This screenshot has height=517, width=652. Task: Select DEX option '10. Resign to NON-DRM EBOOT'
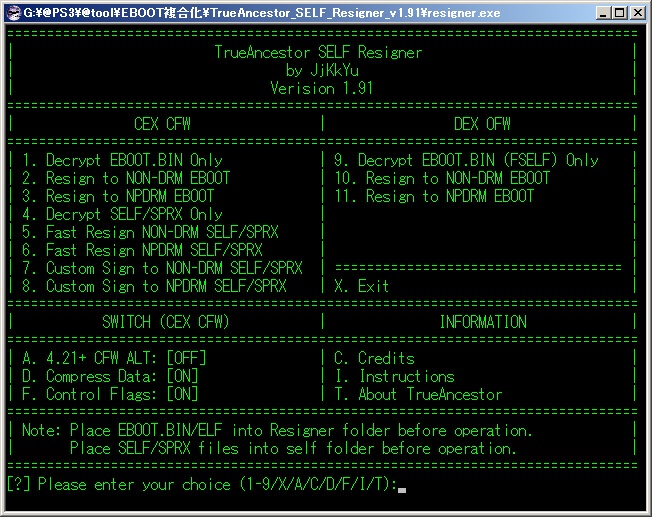tap(442, 178)
